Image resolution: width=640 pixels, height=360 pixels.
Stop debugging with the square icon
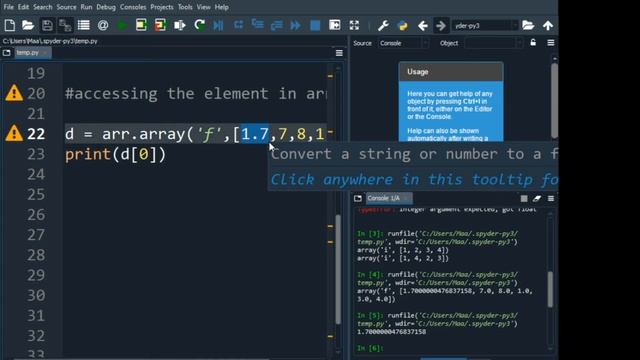[x=315, y=25]
